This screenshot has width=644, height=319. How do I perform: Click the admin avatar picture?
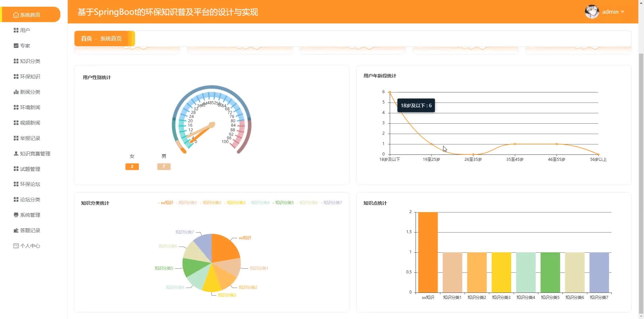592,12
